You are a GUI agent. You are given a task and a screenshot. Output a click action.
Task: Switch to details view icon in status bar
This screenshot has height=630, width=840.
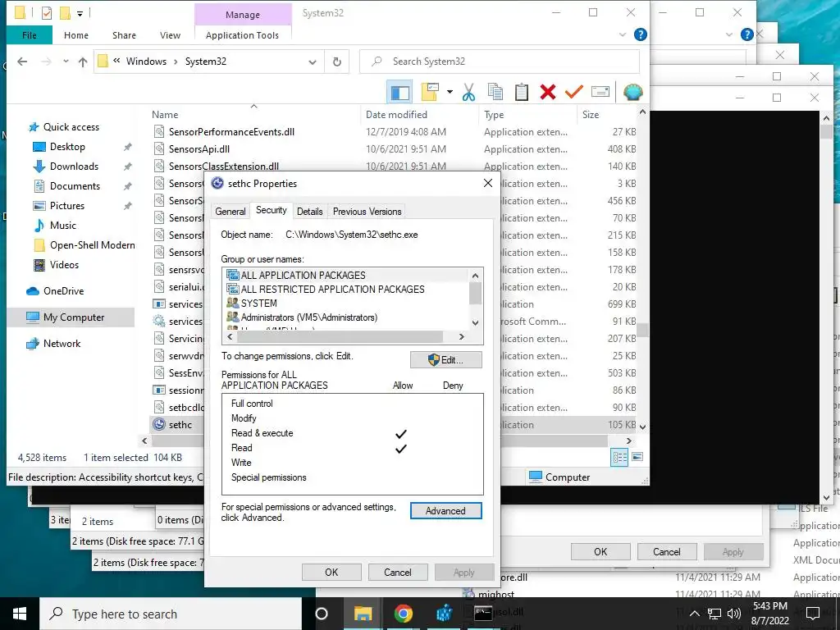coord(619,457)
